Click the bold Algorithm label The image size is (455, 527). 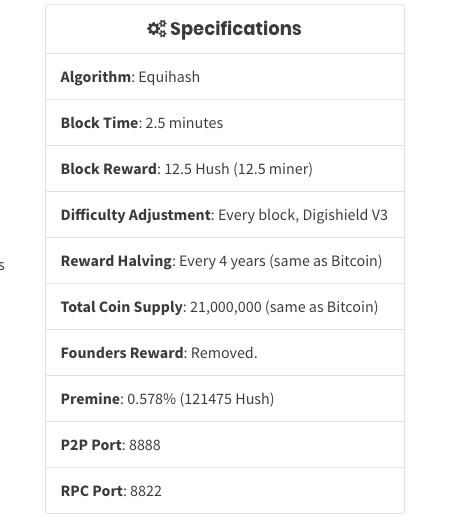(x=96, y=77)
